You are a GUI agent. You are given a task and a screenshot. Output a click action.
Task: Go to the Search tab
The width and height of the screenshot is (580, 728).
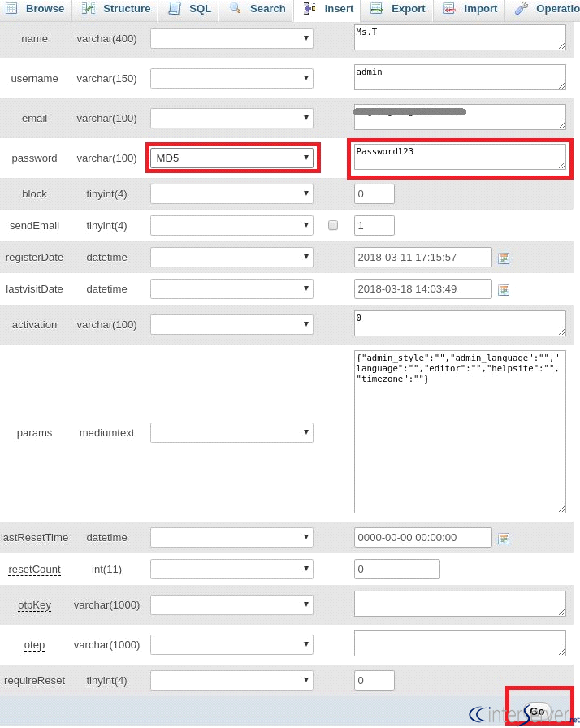pos(257,9)
